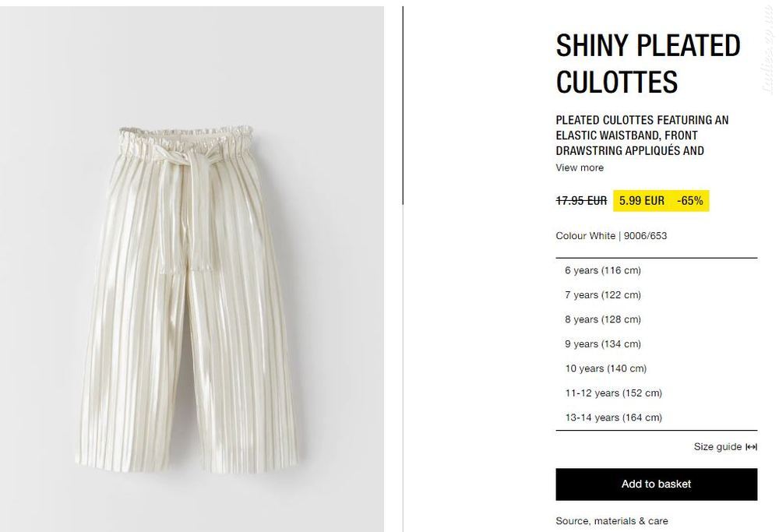This screenshot has width=779, height=532.
Task: Open Source, materials & care section
Action: (x=612, y=521)
